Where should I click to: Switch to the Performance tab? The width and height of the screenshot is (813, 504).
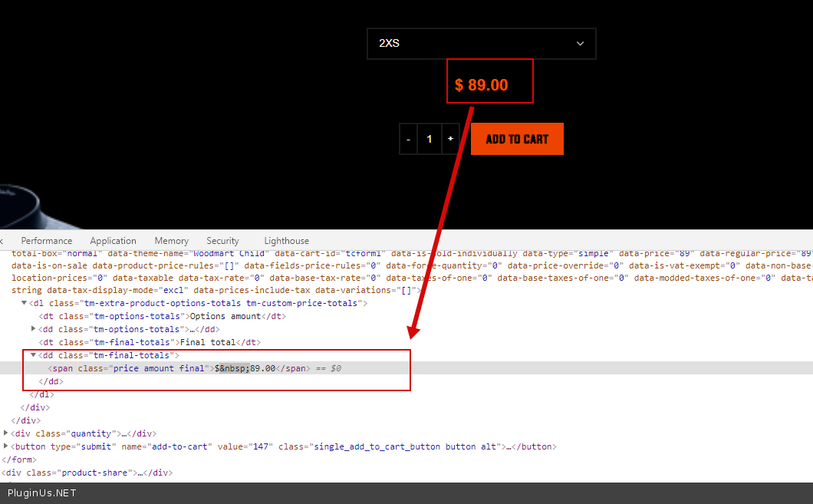47,241
